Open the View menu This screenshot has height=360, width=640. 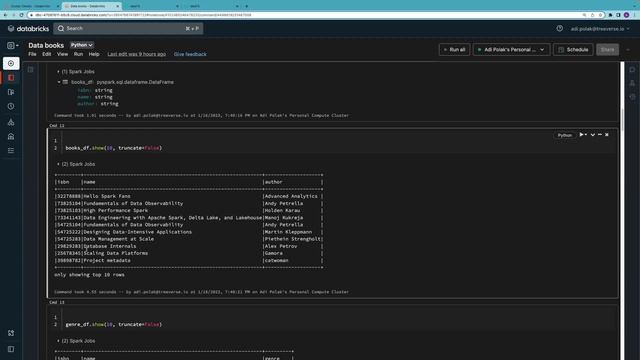point(62,54)
